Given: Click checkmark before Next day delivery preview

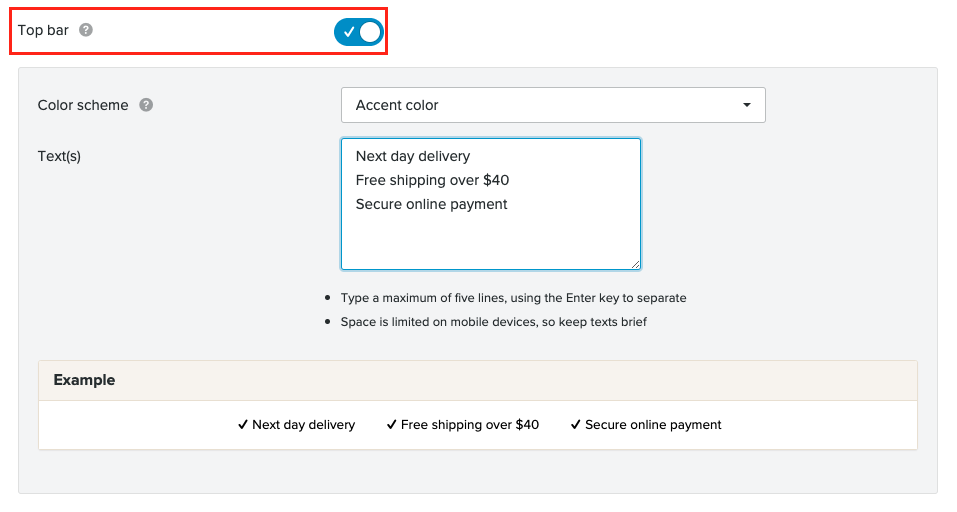Looking at the screenshot, I should [x=243, y=425].
